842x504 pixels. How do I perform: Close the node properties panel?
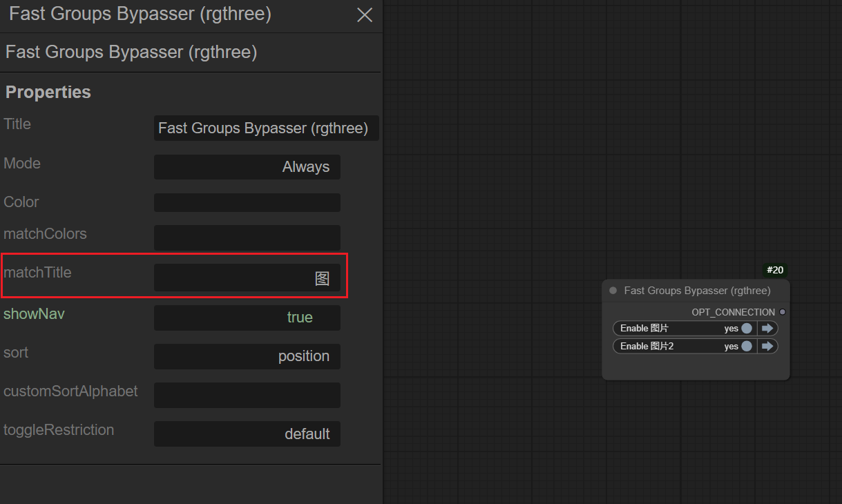[x=364, y=15]
